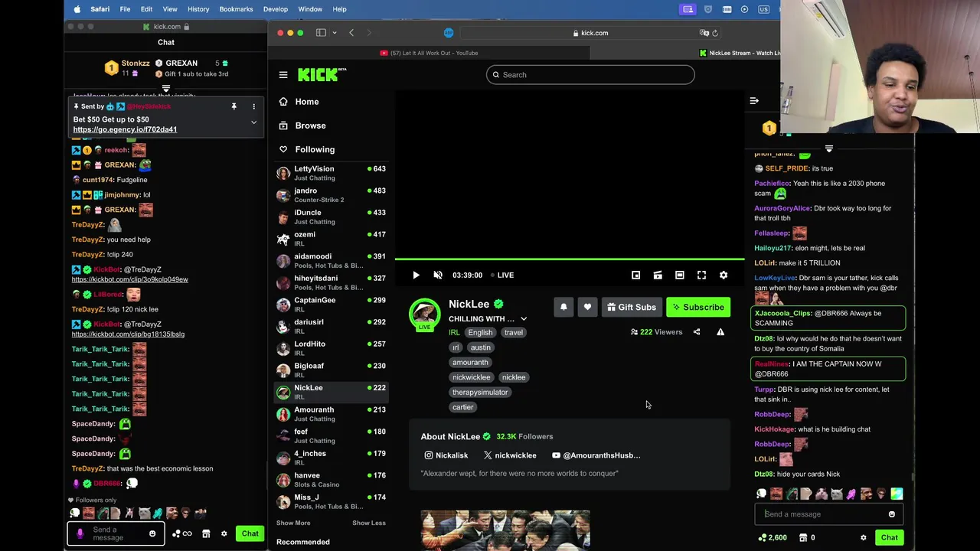Report the stream with warning icon
The image size is (980, 551).
720,332
